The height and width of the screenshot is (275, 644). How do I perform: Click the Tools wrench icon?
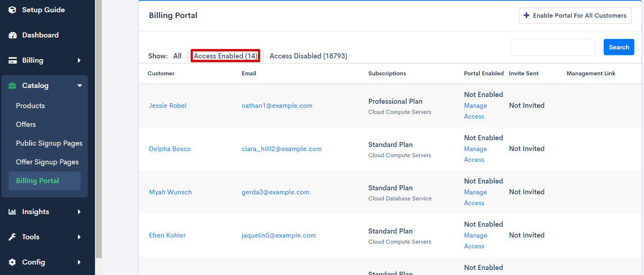click(x=13, y=237)
